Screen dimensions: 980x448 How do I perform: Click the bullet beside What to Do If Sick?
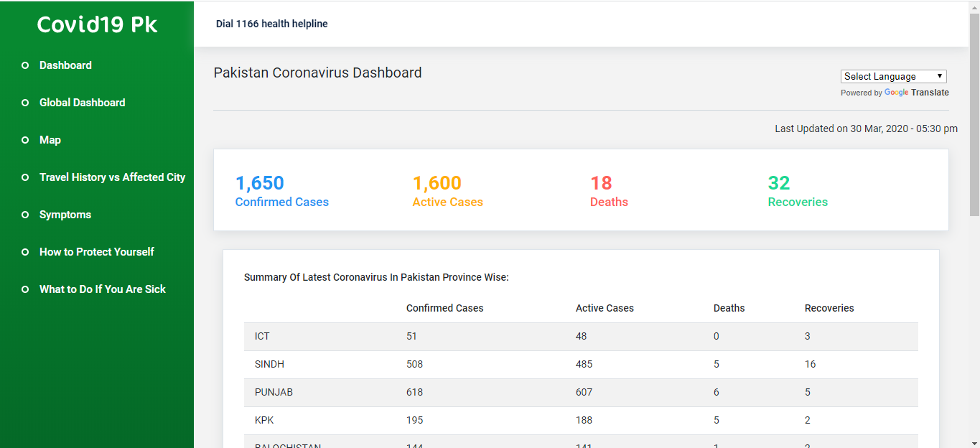coord(25,289)
